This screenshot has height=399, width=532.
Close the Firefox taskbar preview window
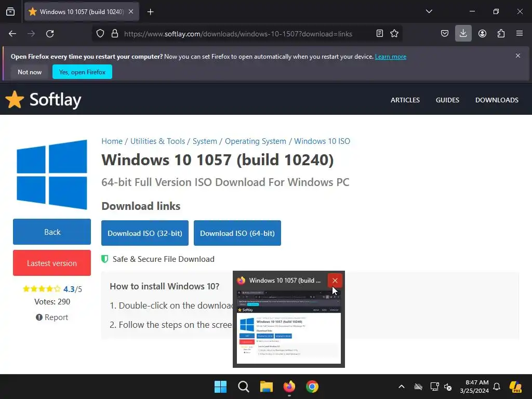click(x=335, y=281)
